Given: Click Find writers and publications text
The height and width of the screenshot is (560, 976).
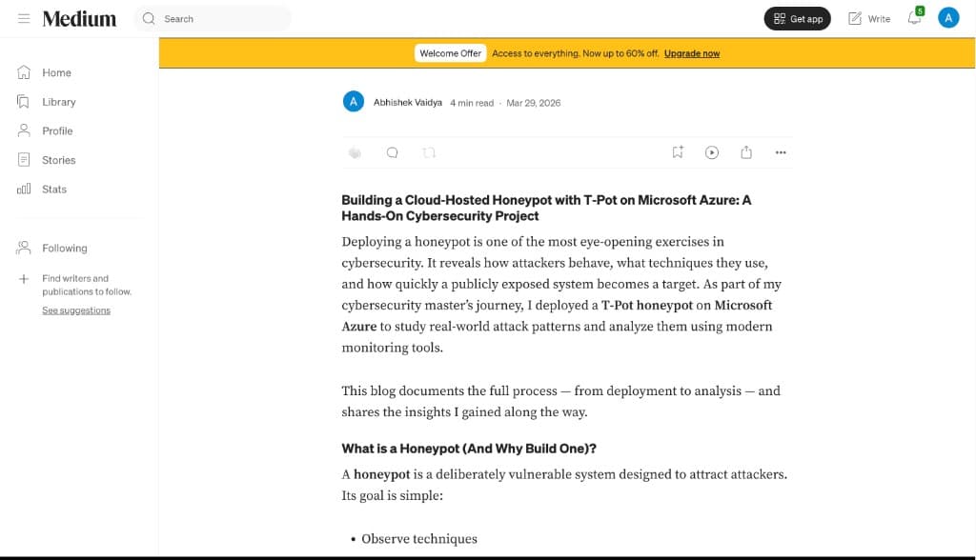Looking at the screenshot, I should coord(87,285).
